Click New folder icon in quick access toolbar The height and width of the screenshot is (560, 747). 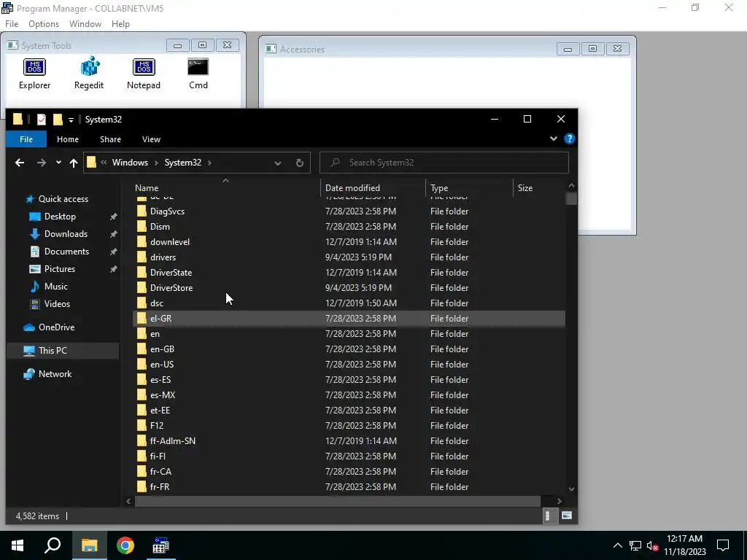[58, 119]
